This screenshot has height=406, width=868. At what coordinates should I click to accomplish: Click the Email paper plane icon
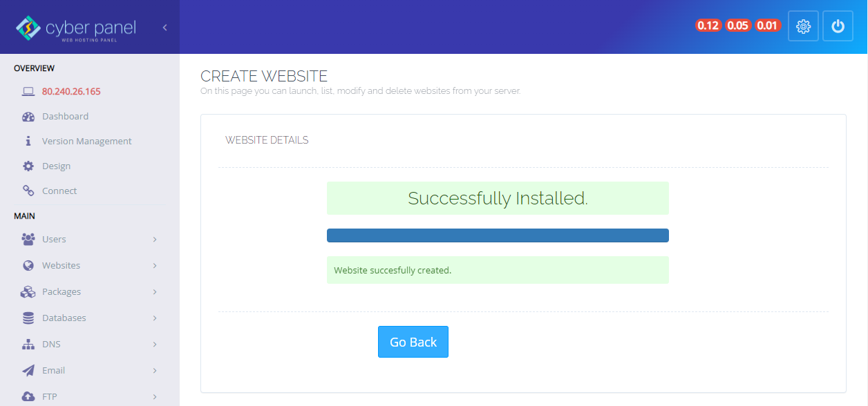coord(28,371)
